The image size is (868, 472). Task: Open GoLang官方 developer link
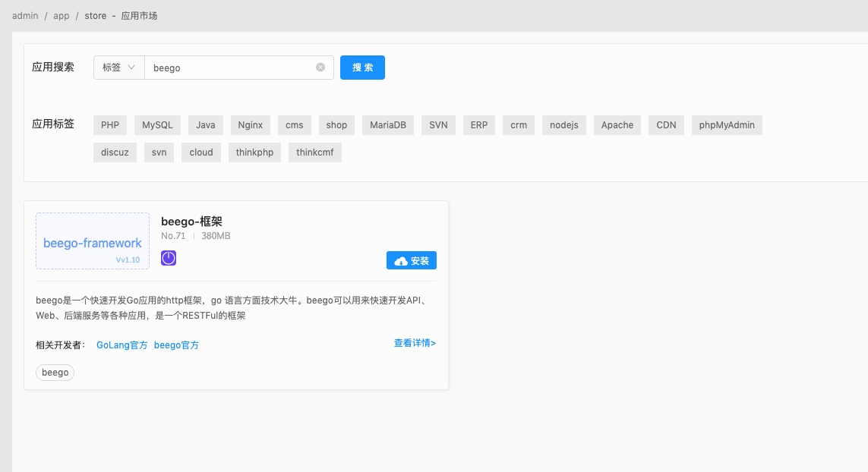coord(122,345)
